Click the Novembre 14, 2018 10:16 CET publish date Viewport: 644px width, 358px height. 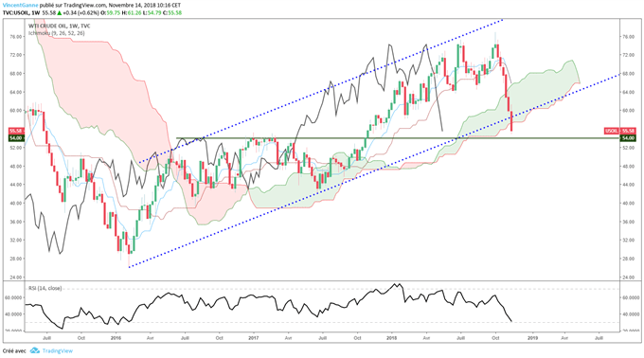point(145,6)
